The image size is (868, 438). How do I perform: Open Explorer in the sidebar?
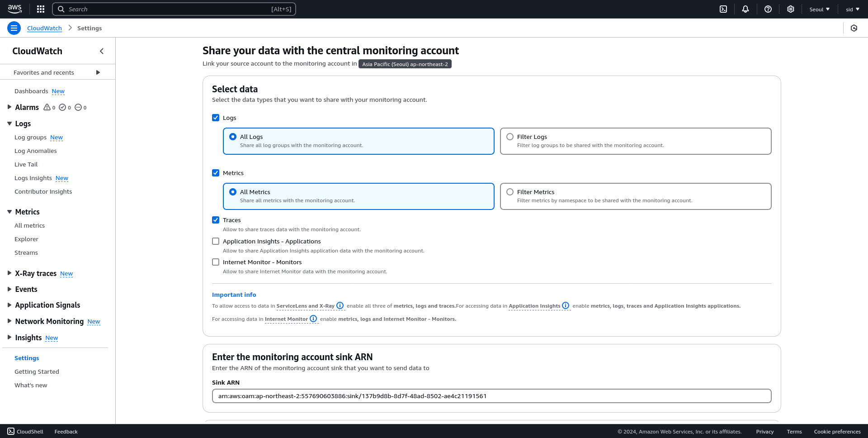tap(26, 239)
